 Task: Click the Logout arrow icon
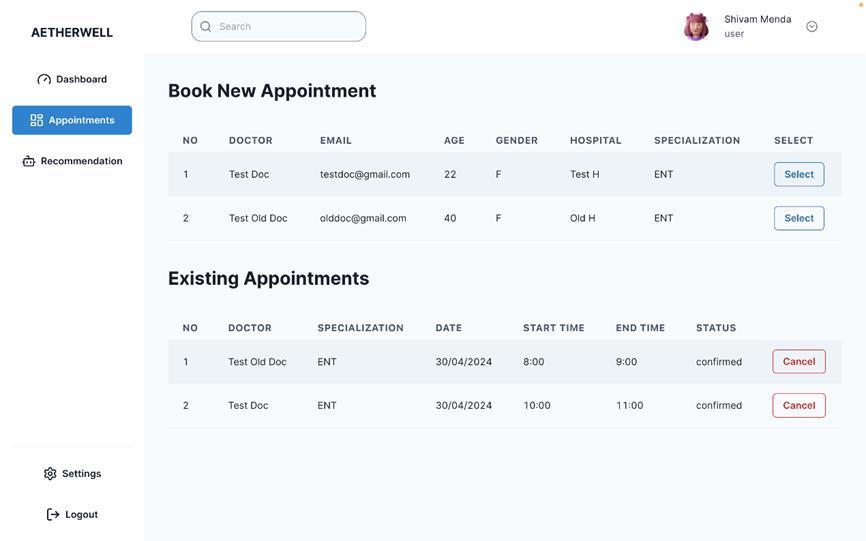click(53, 514)
